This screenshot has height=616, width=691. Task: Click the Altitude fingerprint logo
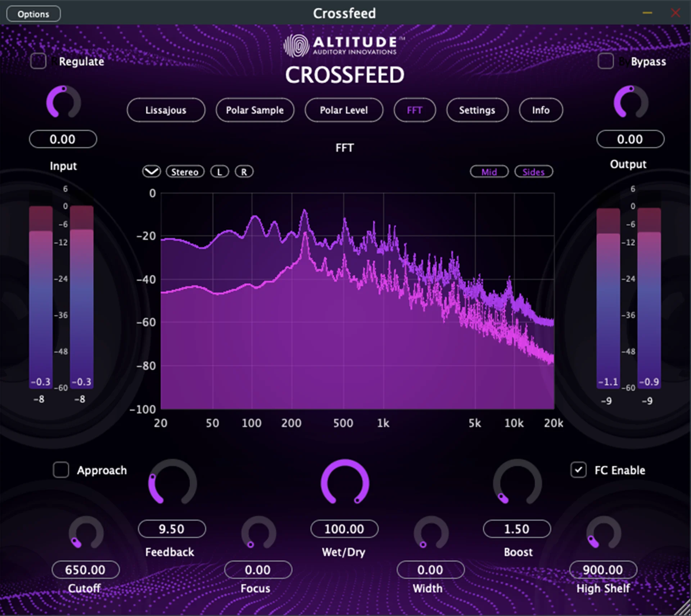(296, 46)
